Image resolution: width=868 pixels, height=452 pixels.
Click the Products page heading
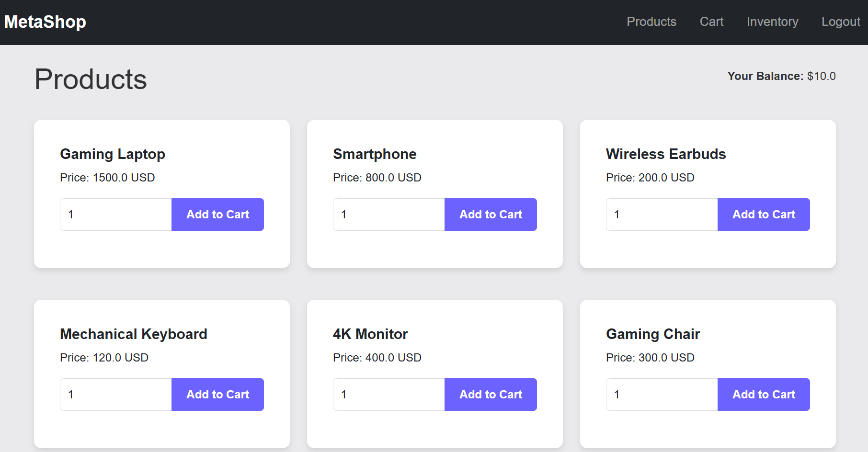point(91,79)
